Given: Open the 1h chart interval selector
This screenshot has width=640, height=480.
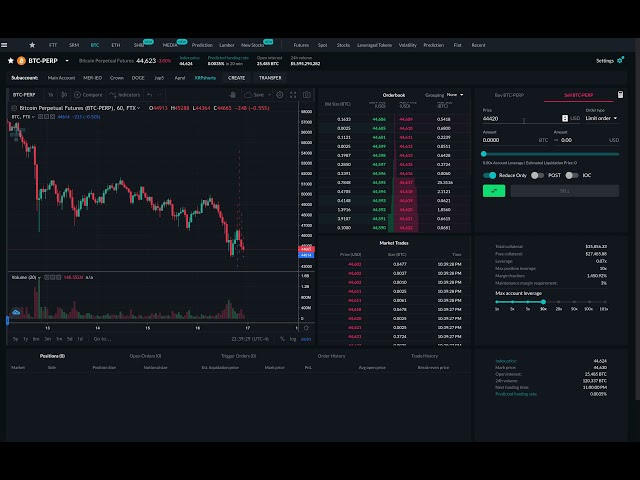Looking at the screenshot, I should click(x=51, y=95).
